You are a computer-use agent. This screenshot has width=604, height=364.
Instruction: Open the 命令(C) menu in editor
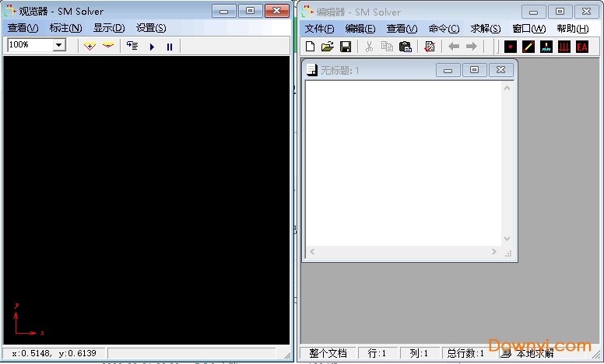coord(444,29)
